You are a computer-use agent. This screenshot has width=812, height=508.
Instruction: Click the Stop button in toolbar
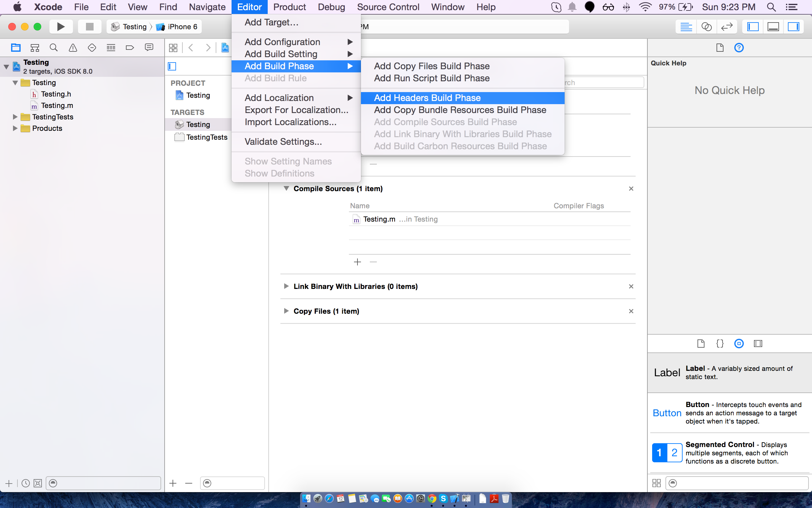(89, 27)
